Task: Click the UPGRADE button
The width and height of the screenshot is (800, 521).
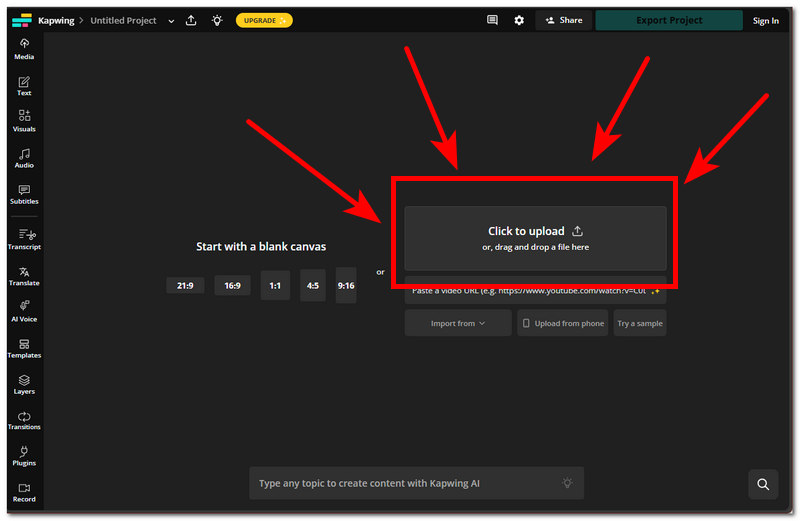Action: tap(264, 20)
